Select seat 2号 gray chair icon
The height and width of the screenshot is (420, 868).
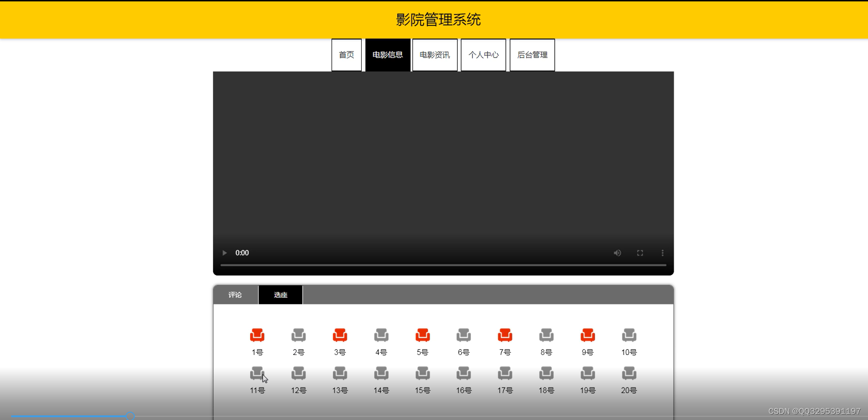point(298,335)
